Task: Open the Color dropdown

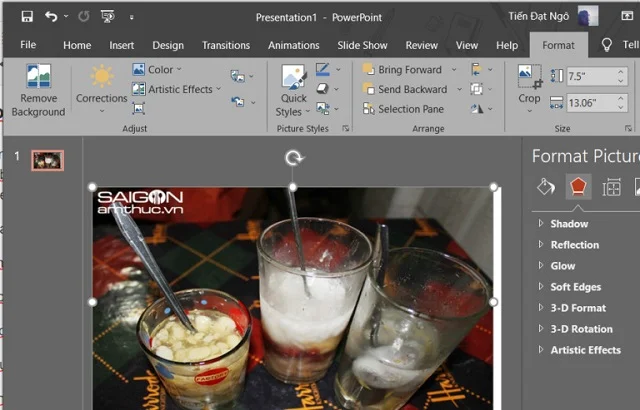Action: (159, 70)
